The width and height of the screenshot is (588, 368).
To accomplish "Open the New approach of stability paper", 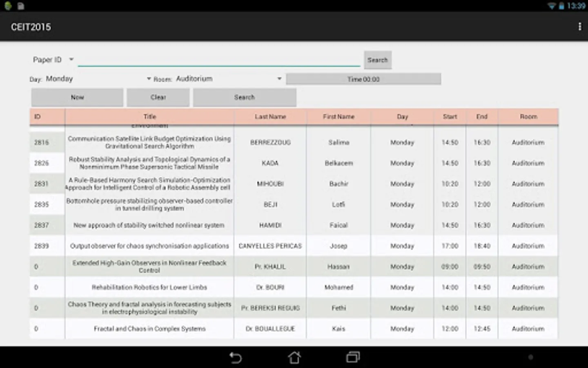I will tap(149, 225).
